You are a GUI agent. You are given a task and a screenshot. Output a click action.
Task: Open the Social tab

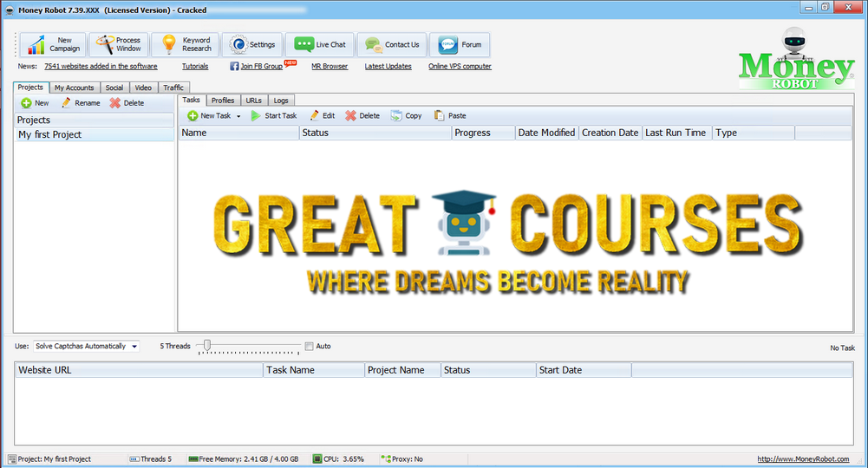pos(114,88)
